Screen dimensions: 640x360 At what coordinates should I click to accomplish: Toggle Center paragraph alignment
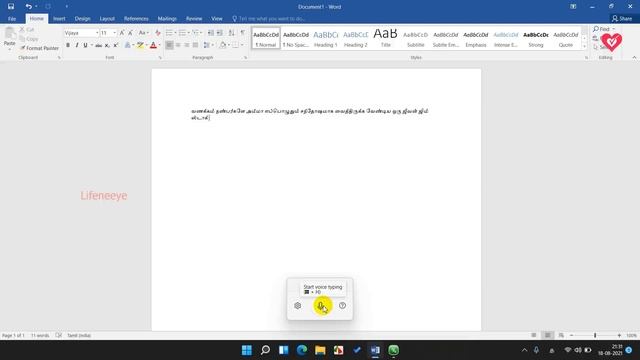178,45
